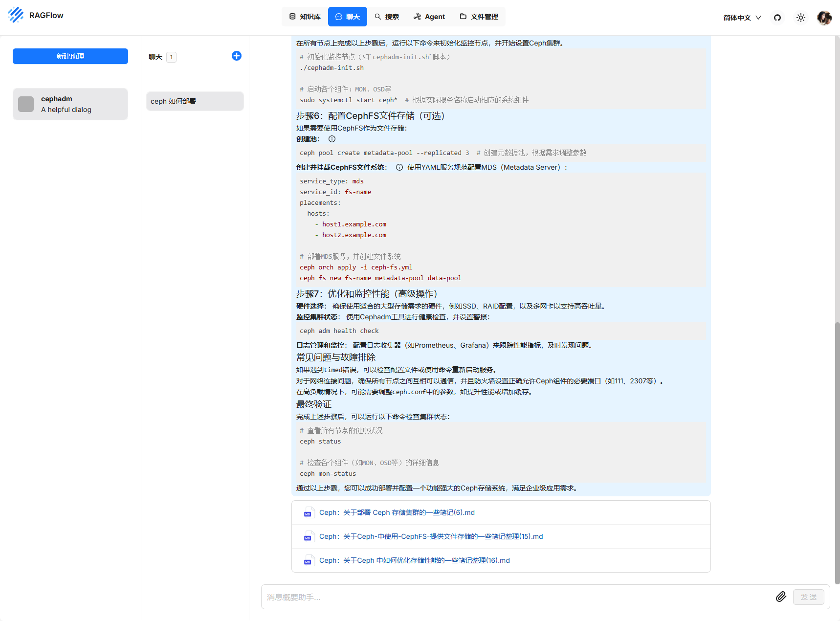Screen dimensions: 840x621
Task: Click the 步骤6 heading
Action: (x=370, y=116)
